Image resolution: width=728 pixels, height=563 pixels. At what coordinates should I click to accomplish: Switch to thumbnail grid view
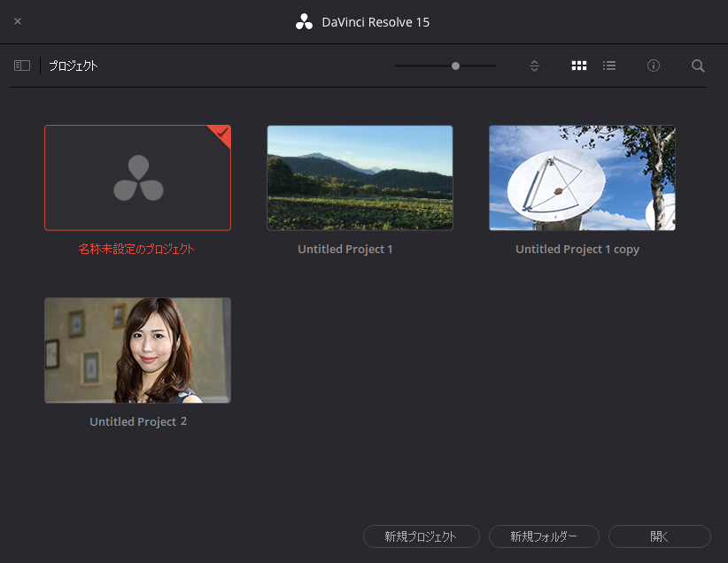click(579, 66)
